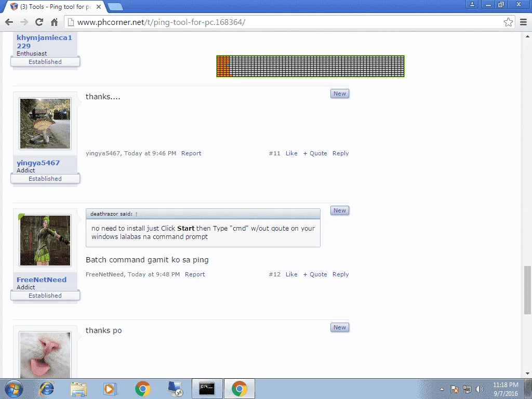Select the Ping tool for pc tab
The height and width of the screenshot is (399, 532).
(x=54, y=7)
